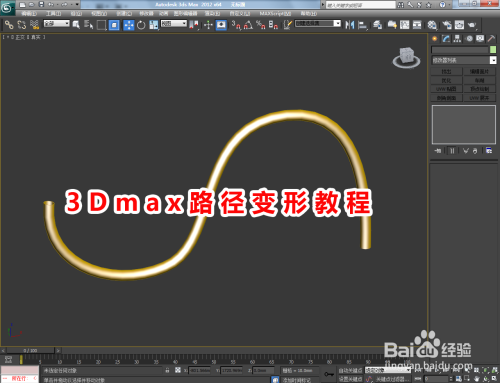This screenshot has height=383, width=500.
Task: Activate the Select and Move tool
Action: pyautogui.click(x=128, y=25)
